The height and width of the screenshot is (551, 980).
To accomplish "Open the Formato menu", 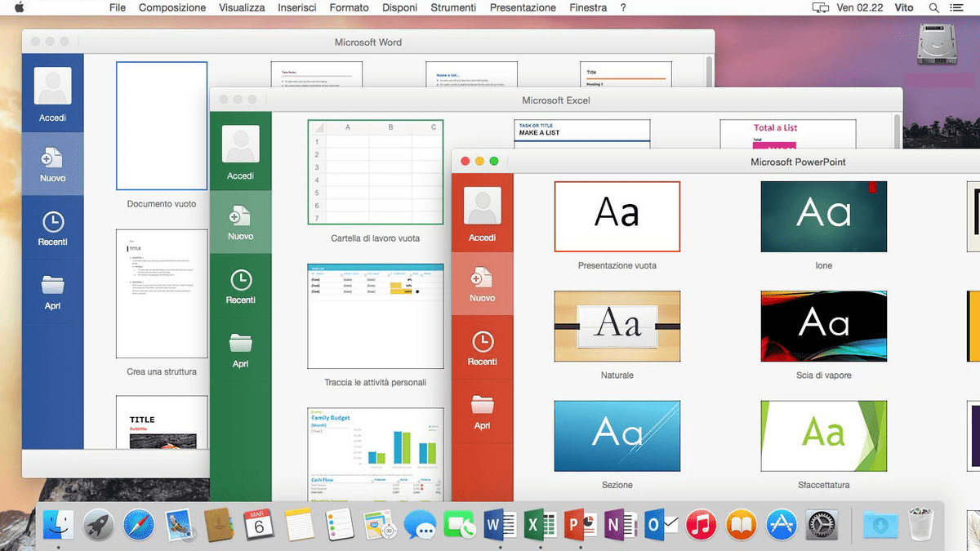I will point(349,7).
